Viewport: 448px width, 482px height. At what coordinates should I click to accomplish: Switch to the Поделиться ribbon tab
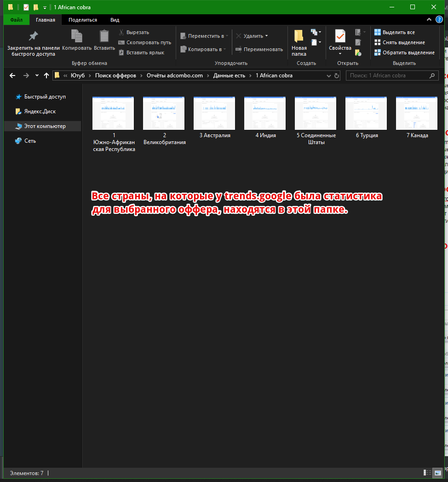(83, 20)
